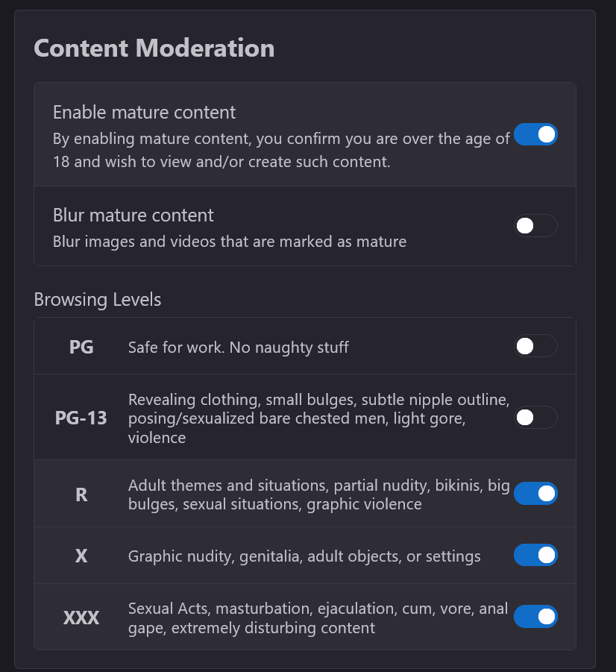Screen dimensions: 616x672
Task: Turn off the X browsing level toggle
Action: coord(535,555)
